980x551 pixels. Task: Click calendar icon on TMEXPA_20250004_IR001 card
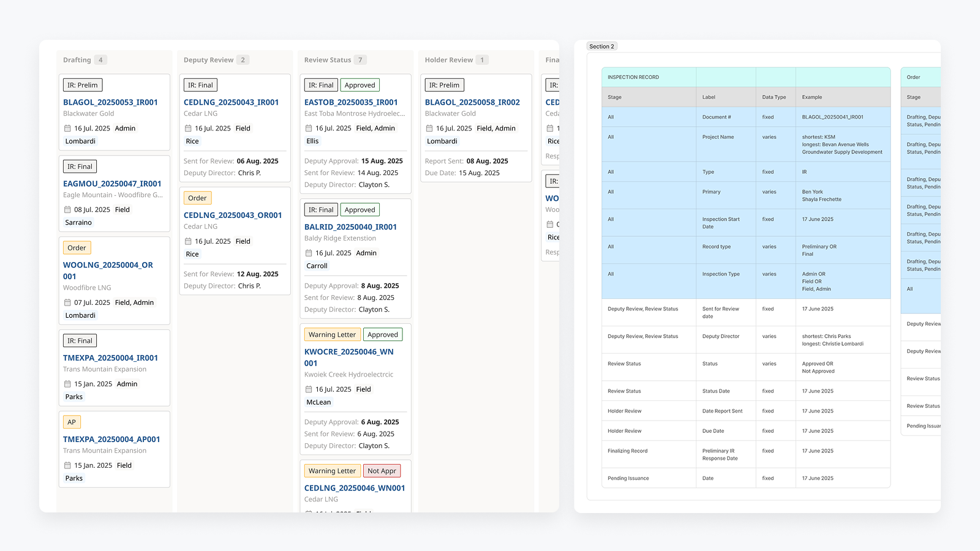click(67, 384)
